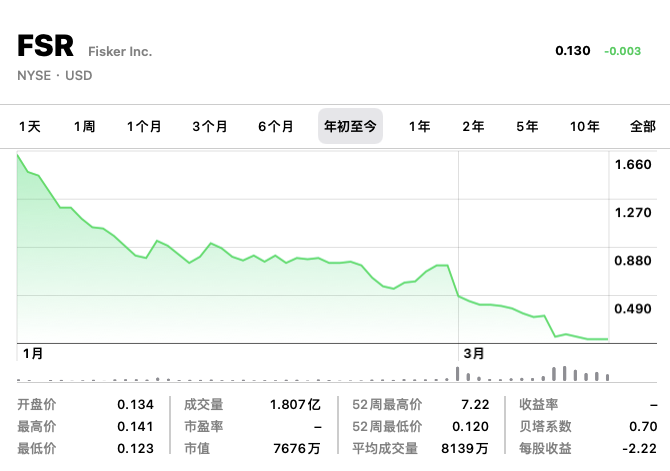Click the market cap value 7676万
670x471 pixels.
pyautogui.click(x=297, y=448)
